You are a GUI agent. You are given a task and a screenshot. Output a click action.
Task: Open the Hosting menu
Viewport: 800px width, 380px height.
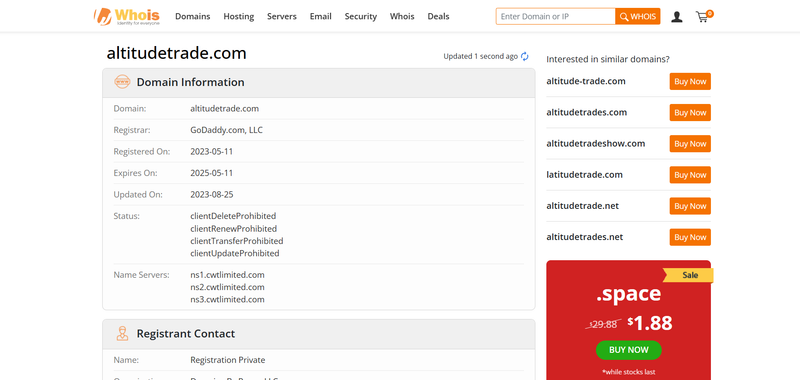(238, 16)
